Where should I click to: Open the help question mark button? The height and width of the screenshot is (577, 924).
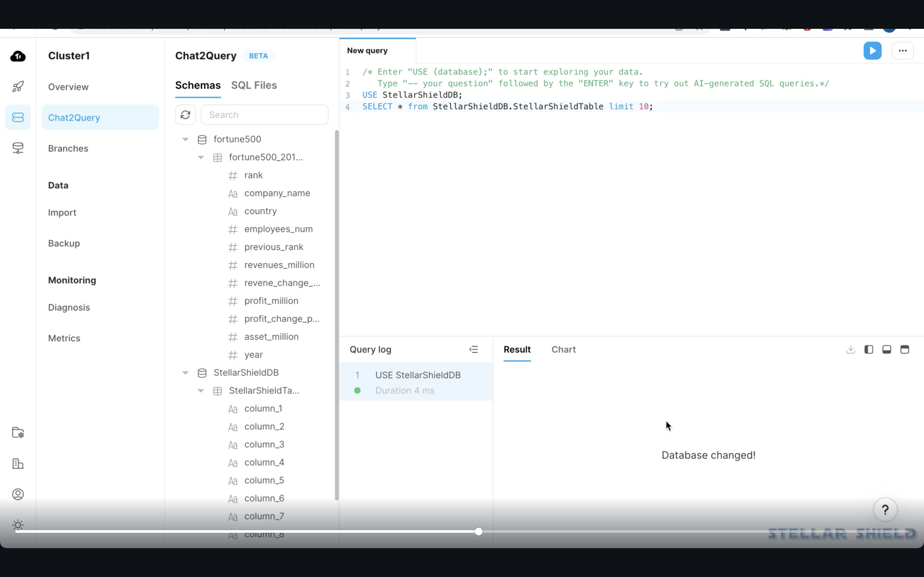tap(885, 510)
